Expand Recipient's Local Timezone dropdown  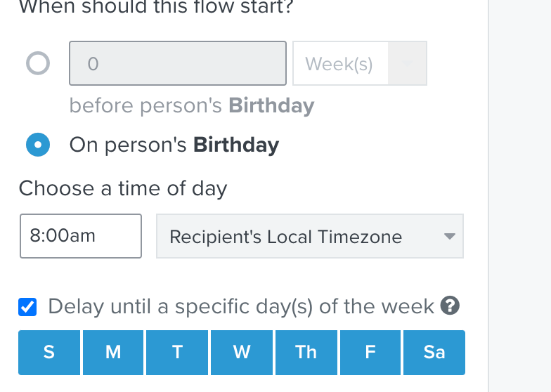tap(310, 236)
